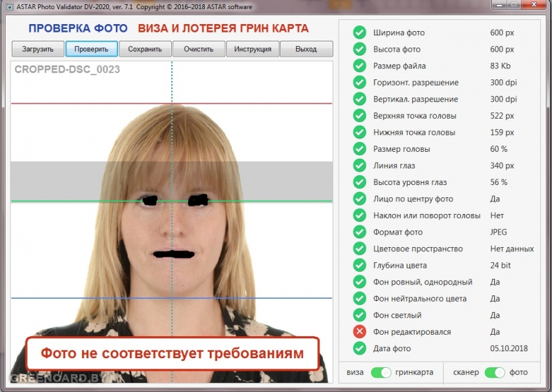This screenshot has width=552, height=392.
Task: Click the Фон редактировался label
Action: point(412,332)
